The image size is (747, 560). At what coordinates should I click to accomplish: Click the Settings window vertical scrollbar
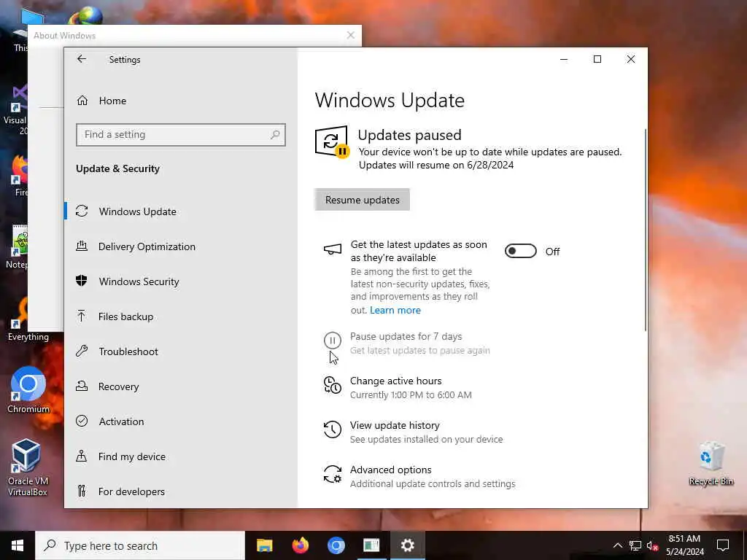click(646, 230)
